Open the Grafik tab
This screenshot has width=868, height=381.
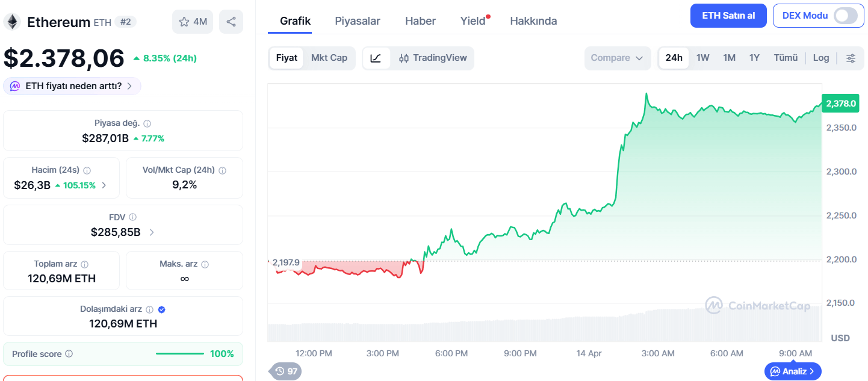(296, 21)
